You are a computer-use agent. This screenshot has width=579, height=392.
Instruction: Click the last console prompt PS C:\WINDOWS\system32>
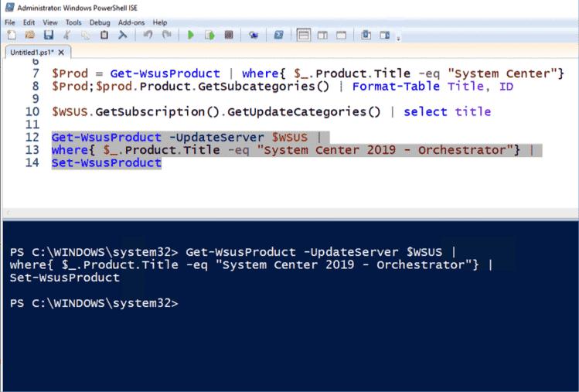point(94,303)
